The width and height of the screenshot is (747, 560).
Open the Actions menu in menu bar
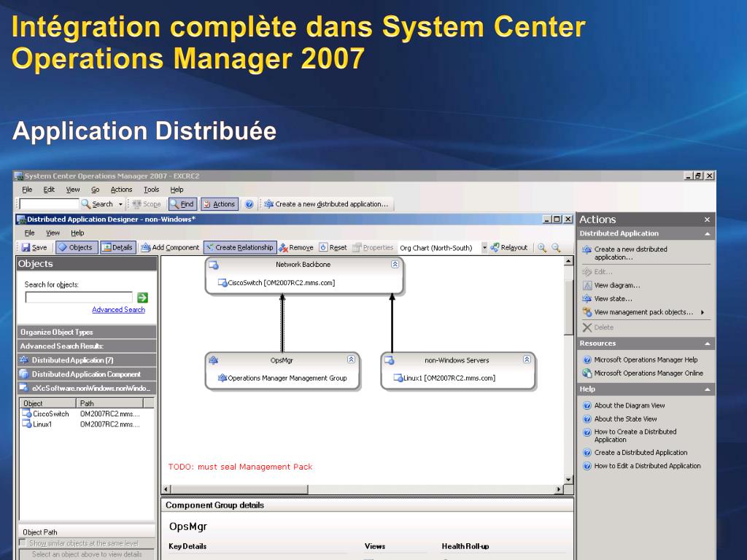point(121,190)
